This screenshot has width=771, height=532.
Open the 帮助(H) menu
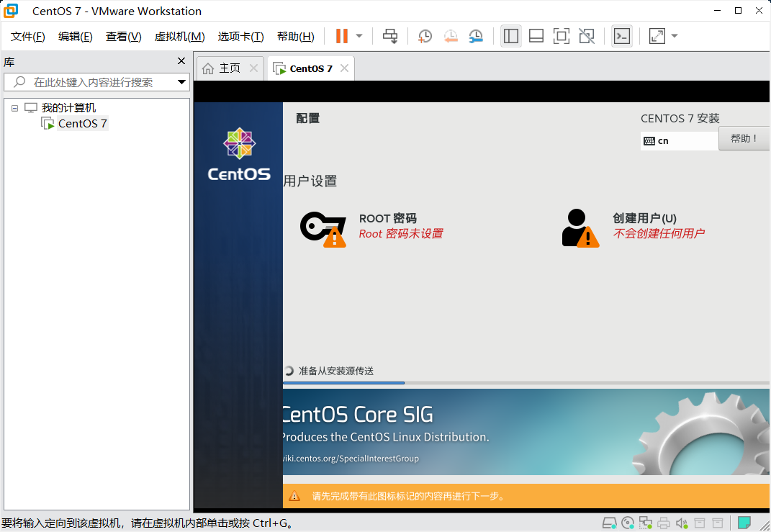(296, 37)
